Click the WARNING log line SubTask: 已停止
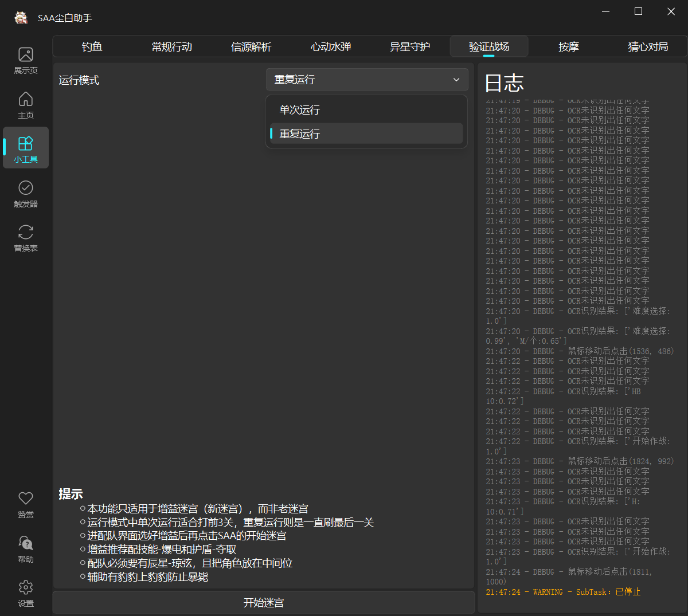The width and height of the screenshot is (688, 616). click(x=563, y=592)
